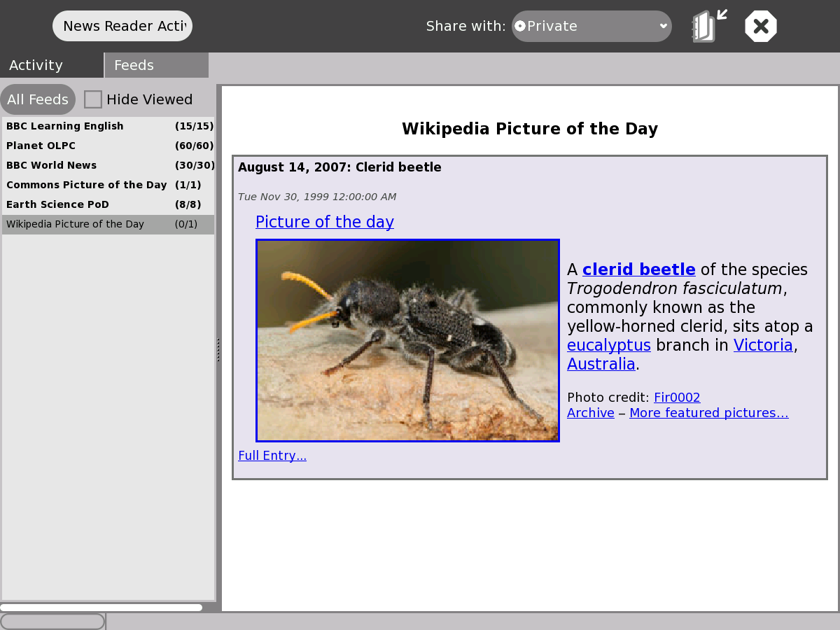Click the feed list horizontal scrollbar
The width and height of the screenshot is (840, 630).
(101, 608)
